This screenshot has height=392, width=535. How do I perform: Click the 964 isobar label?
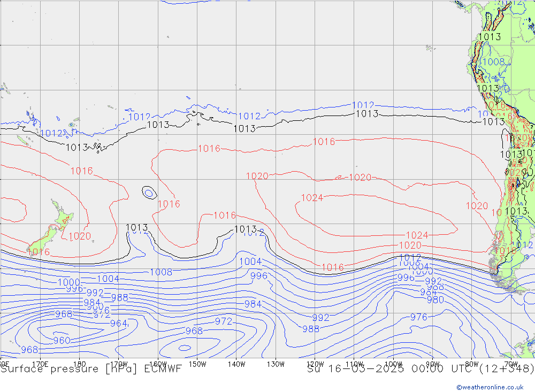point(118,323)
